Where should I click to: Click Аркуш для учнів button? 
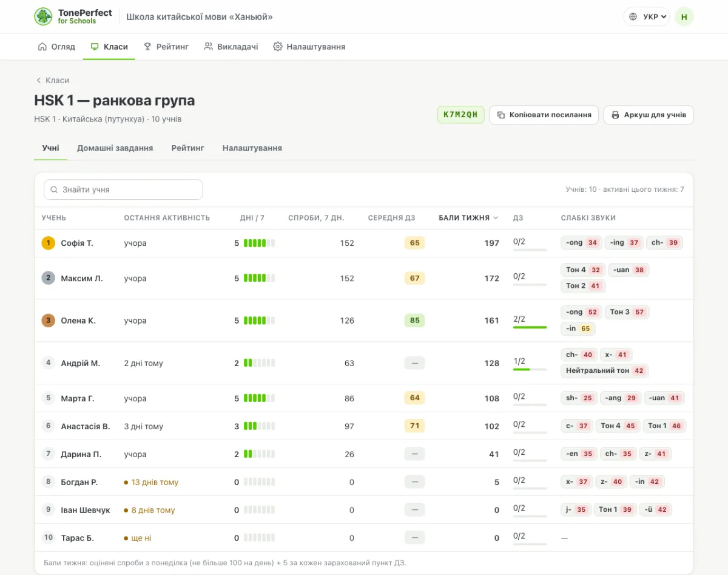tap(649, 115)
